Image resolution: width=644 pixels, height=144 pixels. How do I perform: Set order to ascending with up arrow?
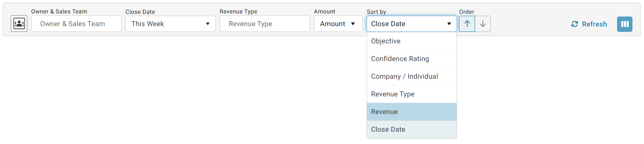coord(467,24)
